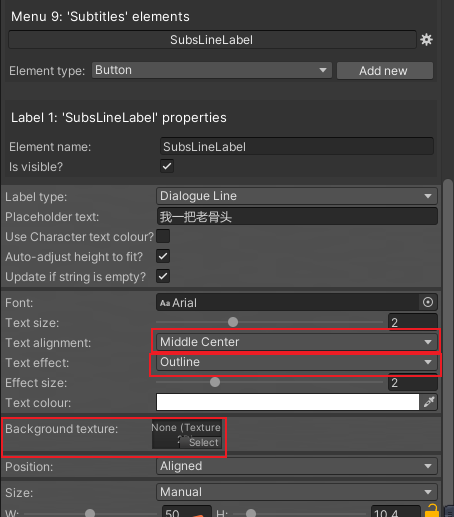Expand the Text alignment dropdown
454x517 pixels.
pyautogui.click(x=297, y=342)
